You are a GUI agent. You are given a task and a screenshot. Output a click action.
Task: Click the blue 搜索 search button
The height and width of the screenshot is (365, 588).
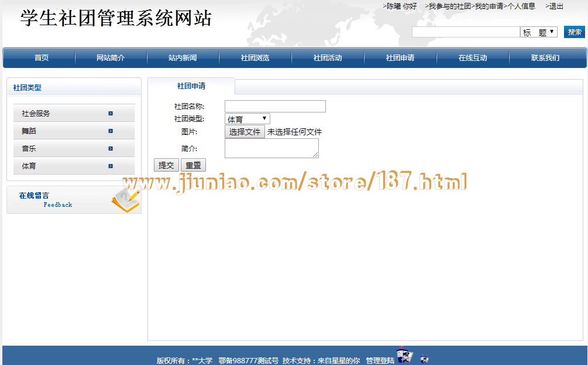click(x=574, y=32)
